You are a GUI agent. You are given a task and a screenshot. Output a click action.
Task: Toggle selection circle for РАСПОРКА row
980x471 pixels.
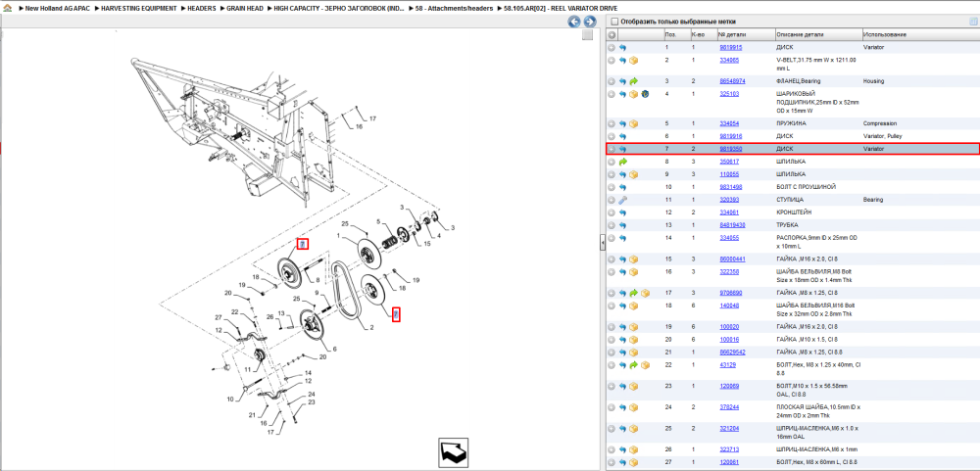click(x=612, y=238)
